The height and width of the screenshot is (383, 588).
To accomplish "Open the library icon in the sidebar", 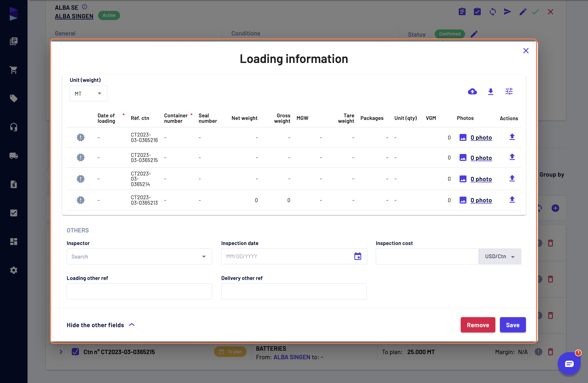I will click(x=13, y=41).
